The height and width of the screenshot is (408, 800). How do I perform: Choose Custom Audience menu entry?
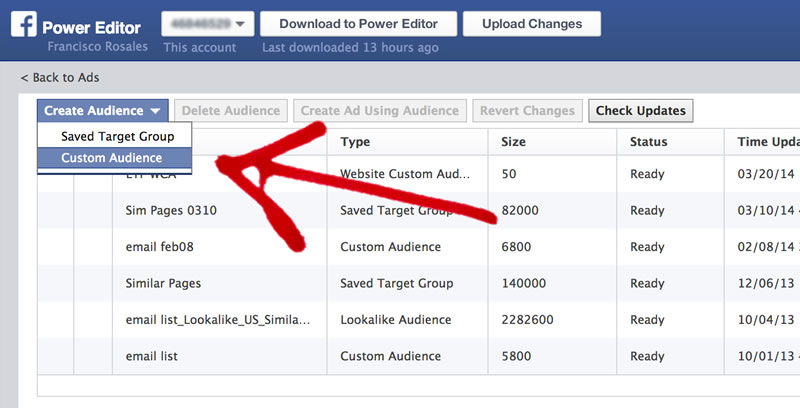click(114, 158)
